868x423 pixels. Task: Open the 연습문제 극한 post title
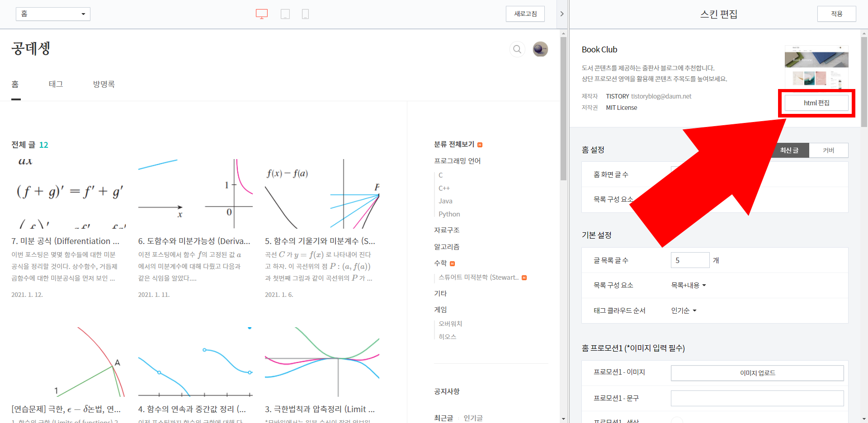pos(66,409)
